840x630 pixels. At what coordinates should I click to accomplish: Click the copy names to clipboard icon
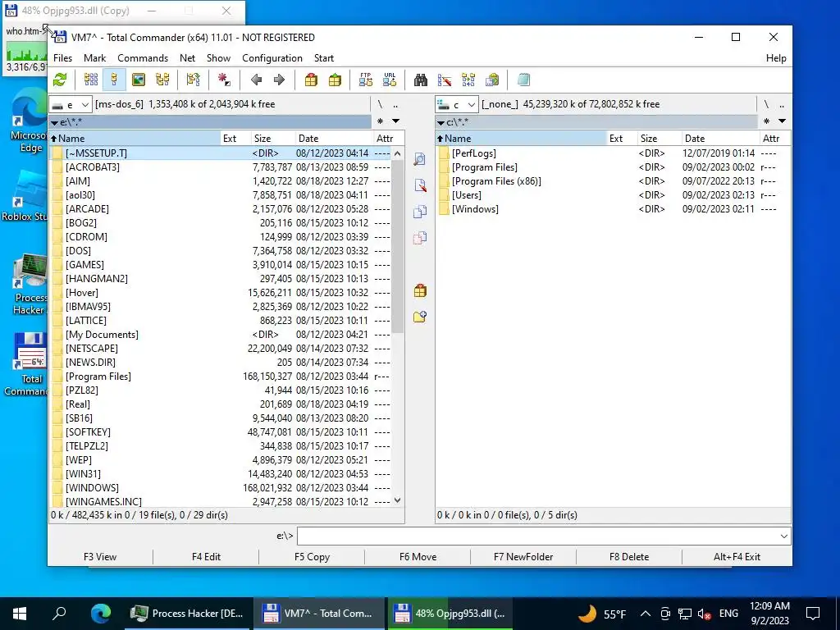coord(492,80)
